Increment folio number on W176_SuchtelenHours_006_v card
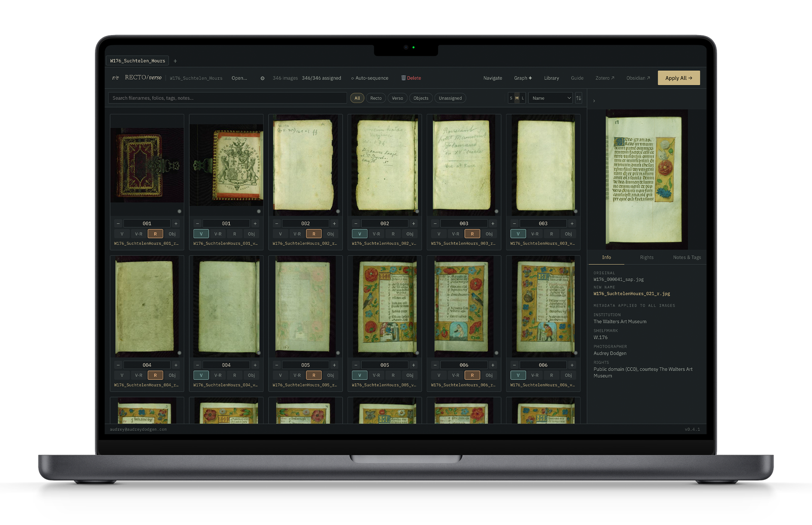812x525 pixels. pyautogui.click(x=572, y=365)
